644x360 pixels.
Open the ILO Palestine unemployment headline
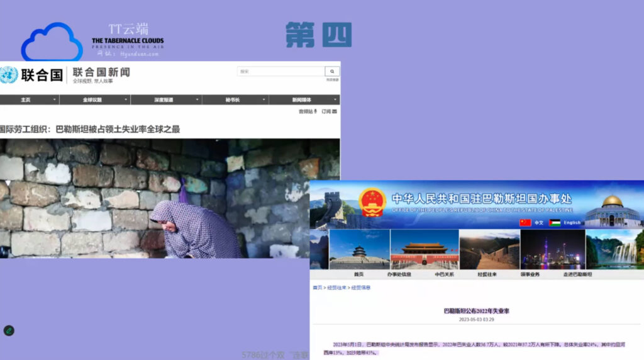pos(90,129)
